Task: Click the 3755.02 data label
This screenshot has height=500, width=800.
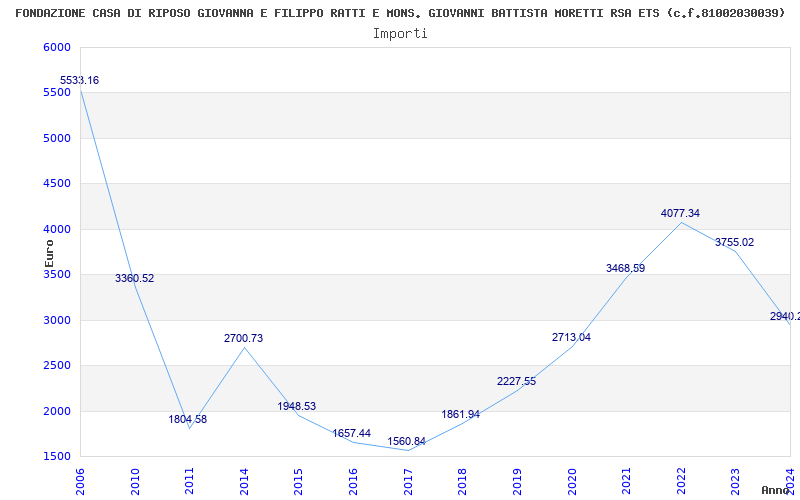Action: [734, 243]
